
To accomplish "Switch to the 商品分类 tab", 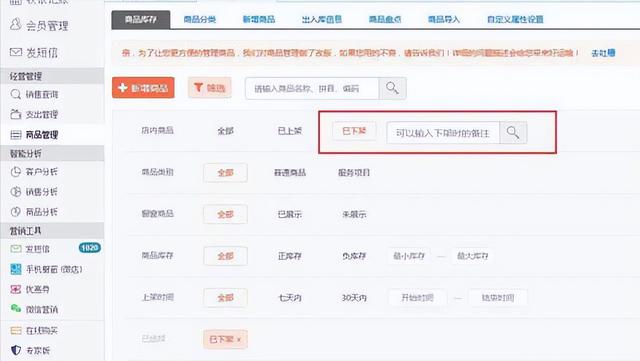I will pos(200,19).
